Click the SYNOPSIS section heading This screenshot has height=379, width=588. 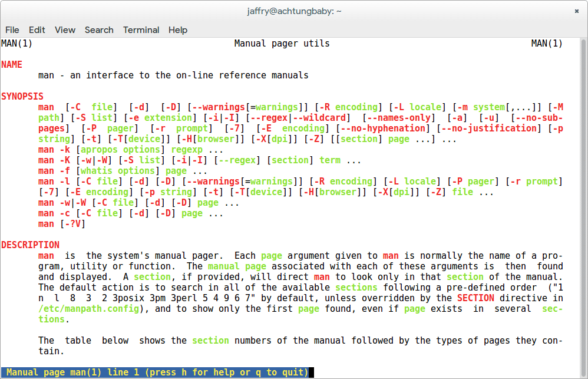(x=22, y=97)
